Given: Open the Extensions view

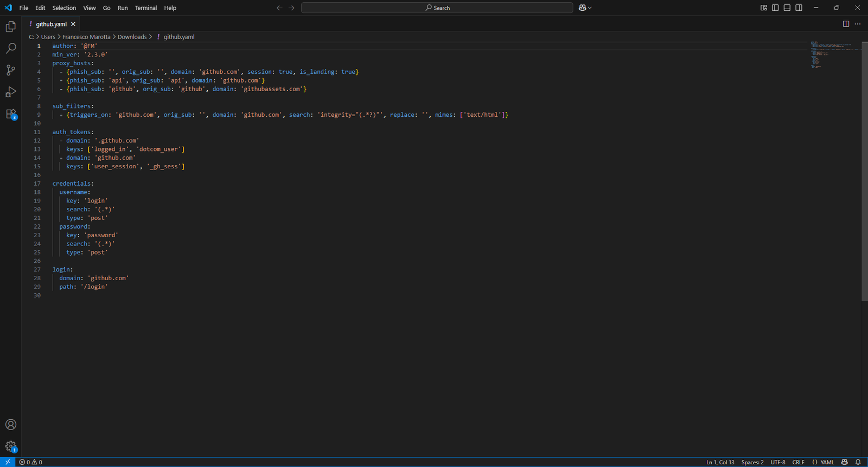Looking at the screenshot, I should point(11,114).
